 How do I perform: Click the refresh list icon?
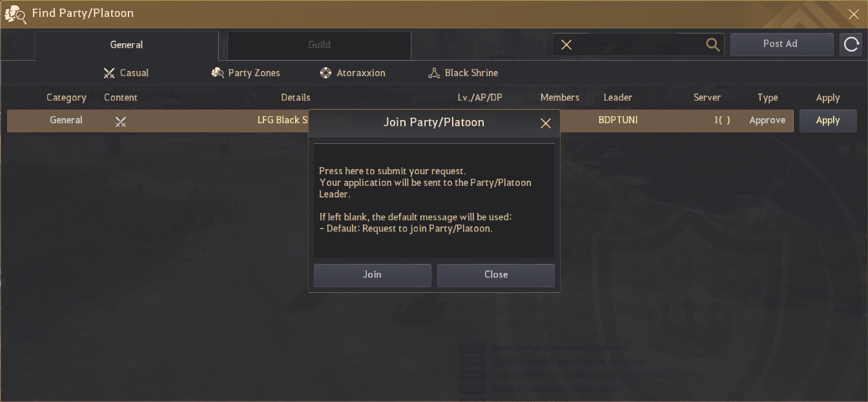(851, 45)
